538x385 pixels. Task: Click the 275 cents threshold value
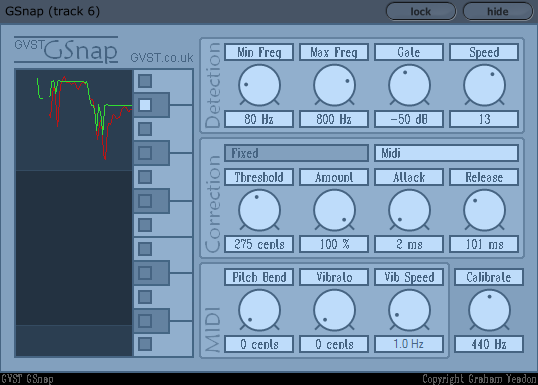(x=259, y=244)
